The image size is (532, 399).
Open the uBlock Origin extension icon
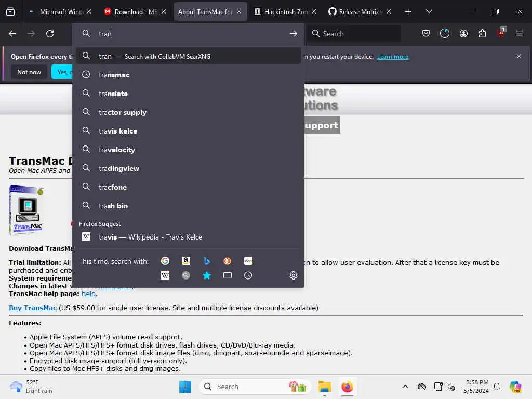[x=501, y=33]
